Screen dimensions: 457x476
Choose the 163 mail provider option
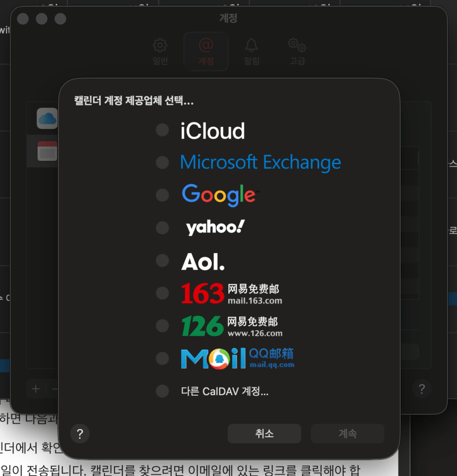pos(162,293)
